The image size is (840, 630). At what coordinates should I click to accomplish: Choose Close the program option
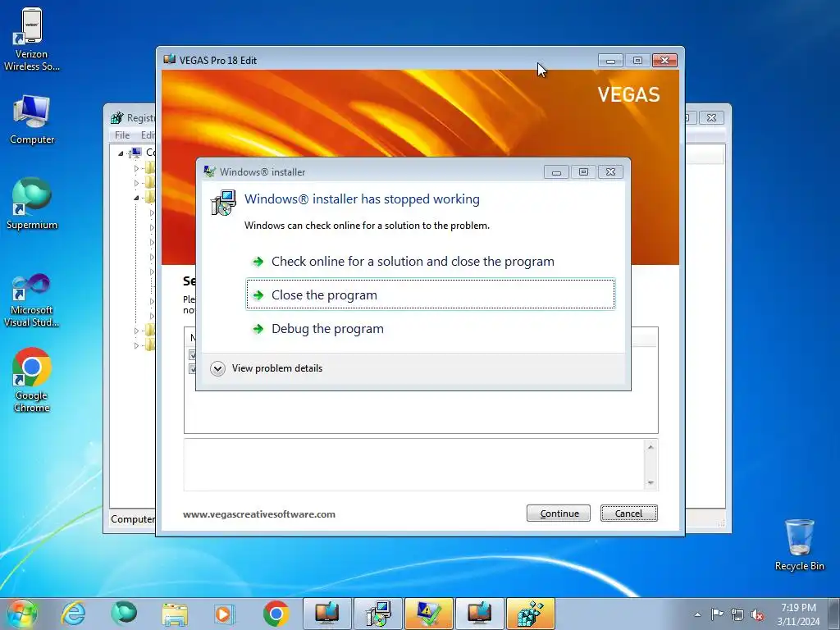[430, 294]
